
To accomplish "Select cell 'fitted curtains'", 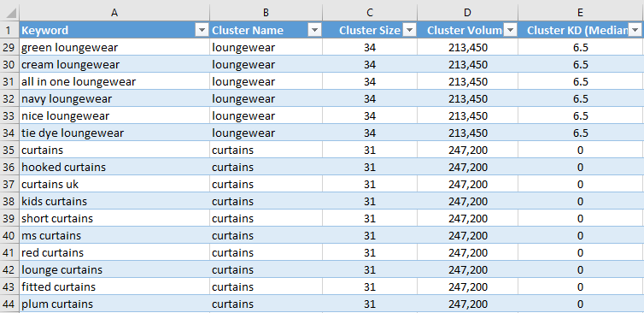I will [114, 287].
